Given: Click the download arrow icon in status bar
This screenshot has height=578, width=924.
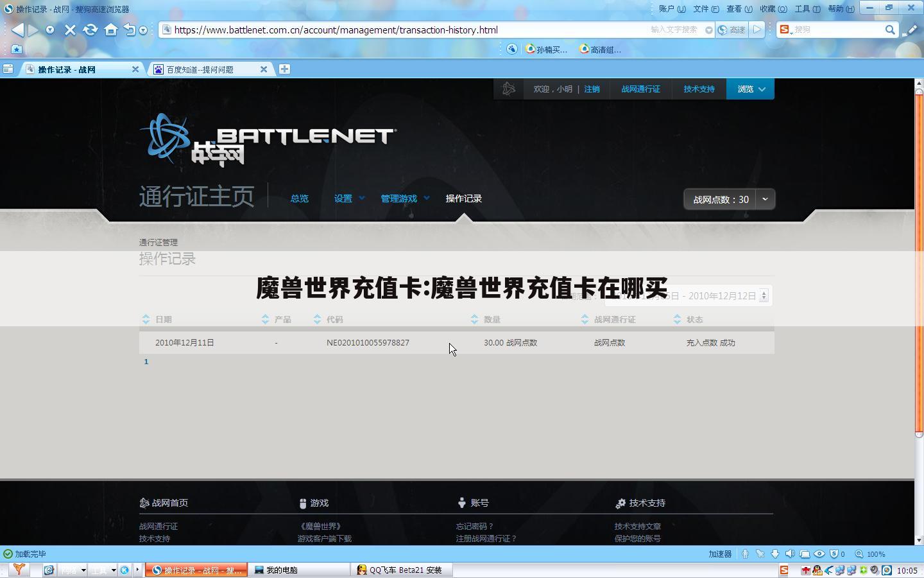Looking at the screenshot, I should click(775, 554).
